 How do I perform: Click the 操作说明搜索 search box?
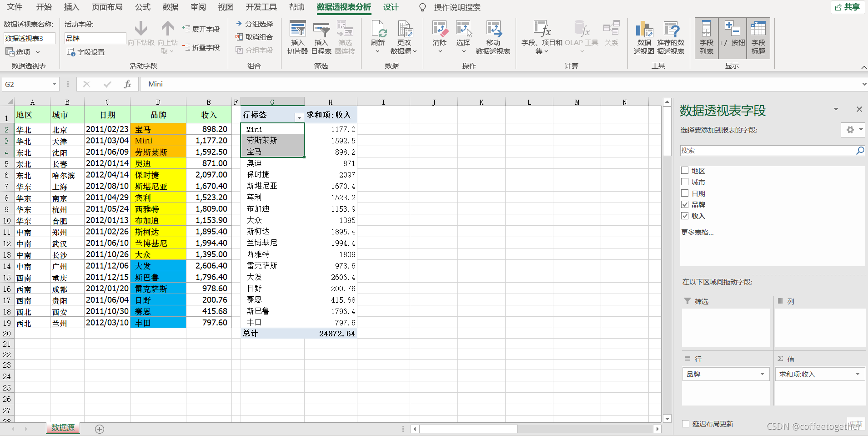(x=457, y=7)
